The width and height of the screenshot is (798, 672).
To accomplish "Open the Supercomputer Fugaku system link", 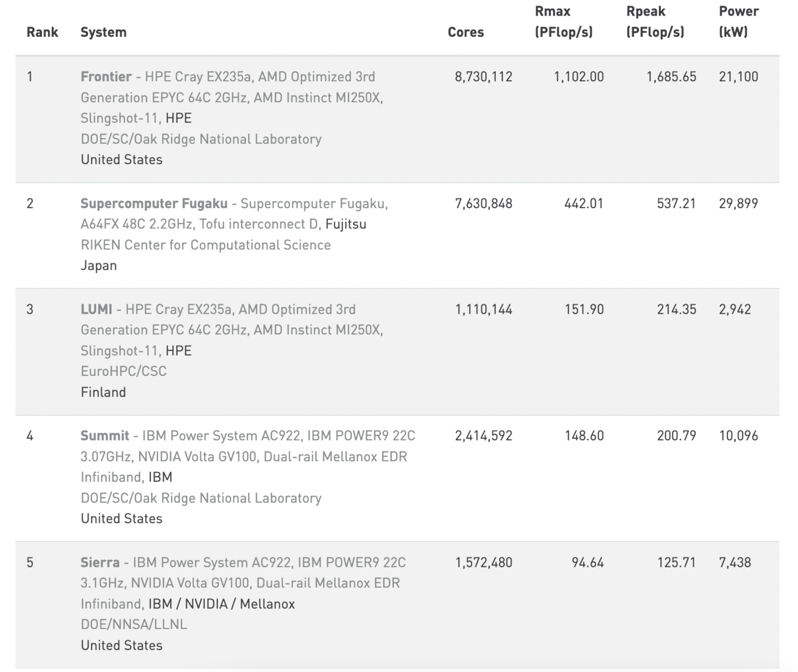I will coord(154,203).
